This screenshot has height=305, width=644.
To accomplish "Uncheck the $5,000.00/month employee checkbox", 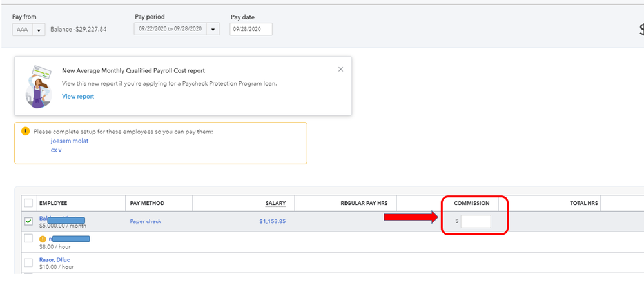I will [x=28, y=221].
